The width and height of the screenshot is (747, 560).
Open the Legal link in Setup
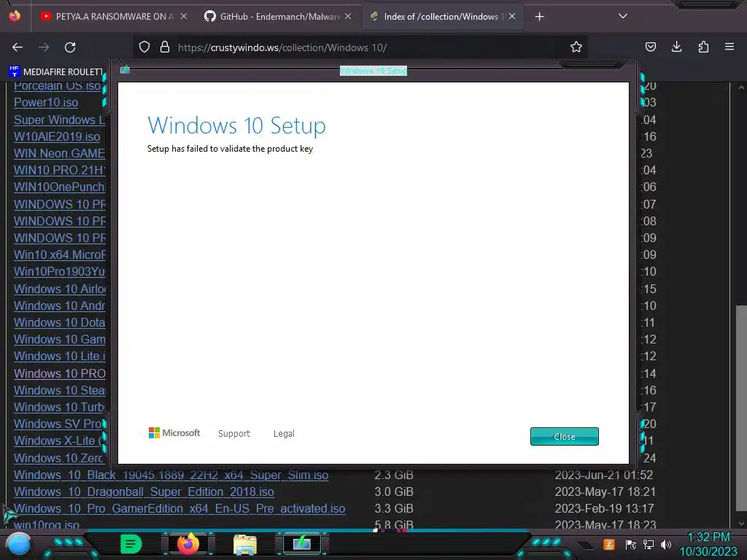click(x=284, y=433)
